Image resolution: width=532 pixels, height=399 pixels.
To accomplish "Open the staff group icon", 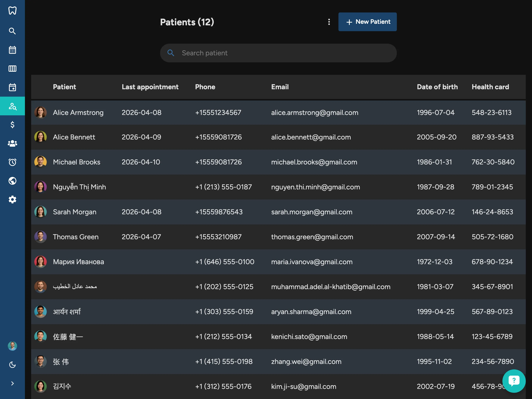I will (x=12, y=143).
